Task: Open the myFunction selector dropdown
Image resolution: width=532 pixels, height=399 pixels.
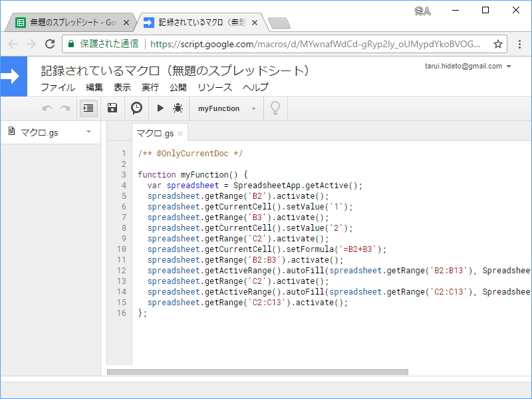Action: point(227,108)
